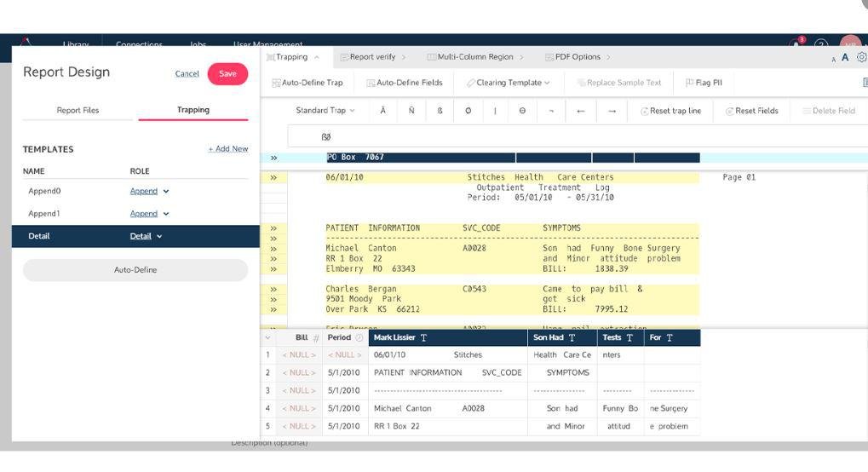
Task: Click the Flag PII button
Action: pos(704,83)
